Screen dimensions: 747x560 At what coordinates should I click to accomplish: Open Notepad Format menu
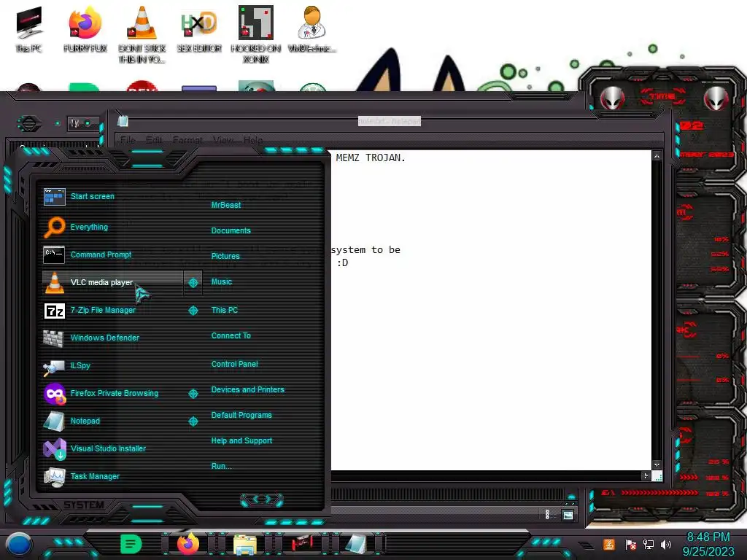(x=187, y=140)
